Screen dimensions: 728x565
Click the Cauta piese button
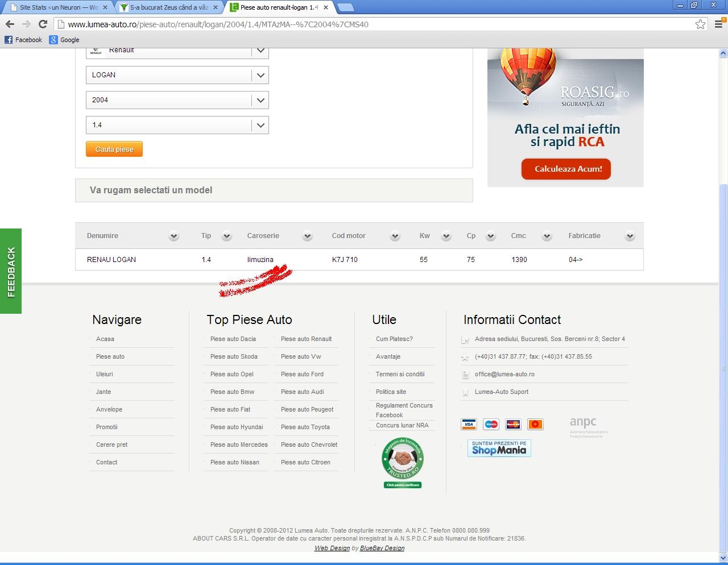(114, 149)
